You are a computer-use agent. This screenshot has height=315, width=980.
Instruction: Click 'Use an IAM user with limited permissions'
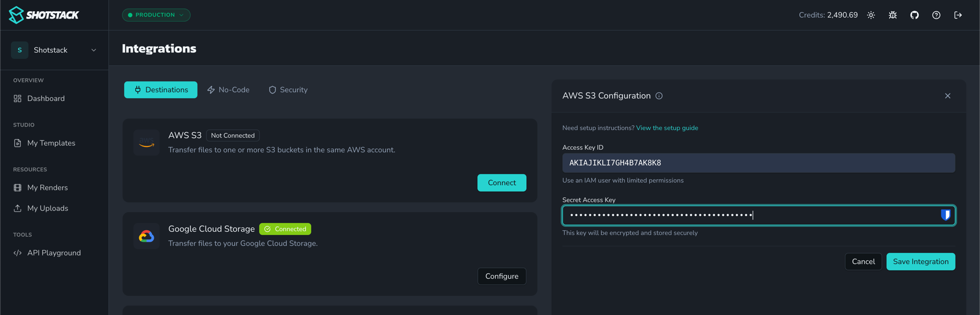click(x=623, y=180)
